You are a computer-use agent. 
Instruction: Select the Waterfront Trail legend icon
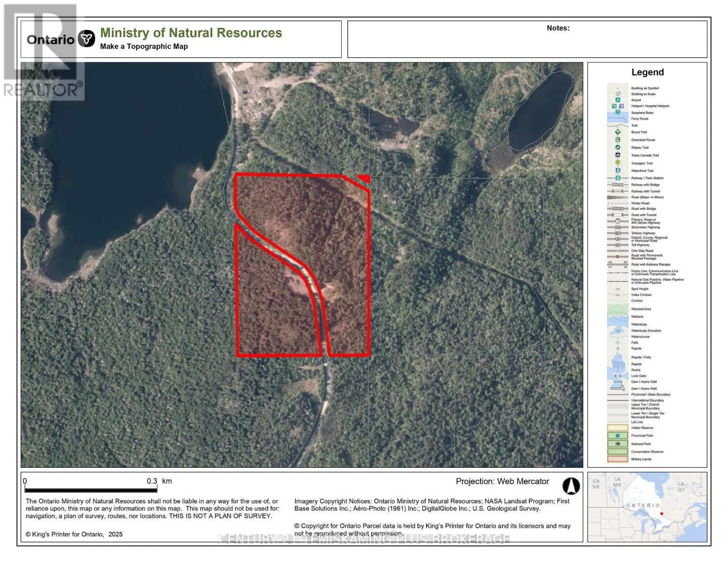[617, 171]
